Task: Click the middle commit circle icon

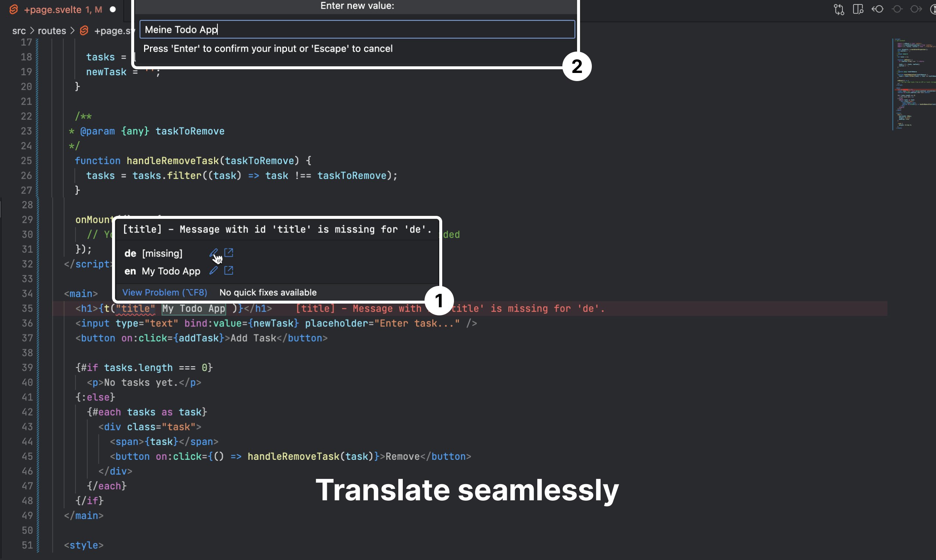Action: (897, 9)
